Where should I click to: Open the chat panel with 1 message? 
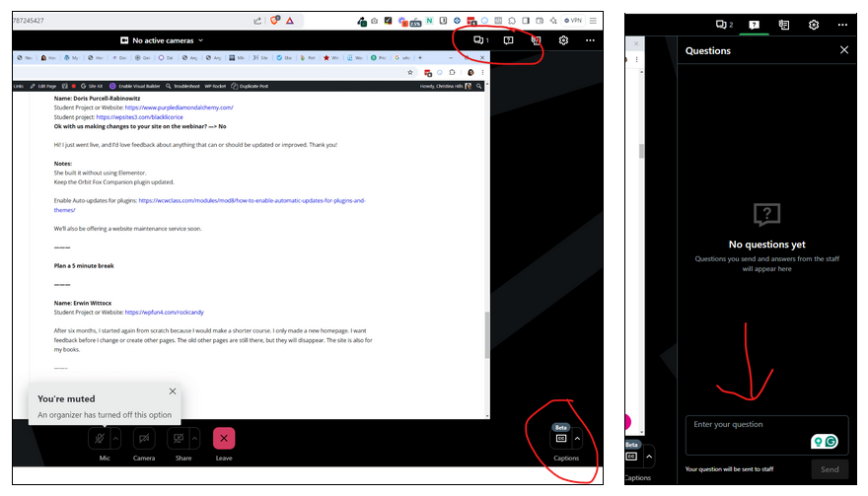(x=480, y=40)
